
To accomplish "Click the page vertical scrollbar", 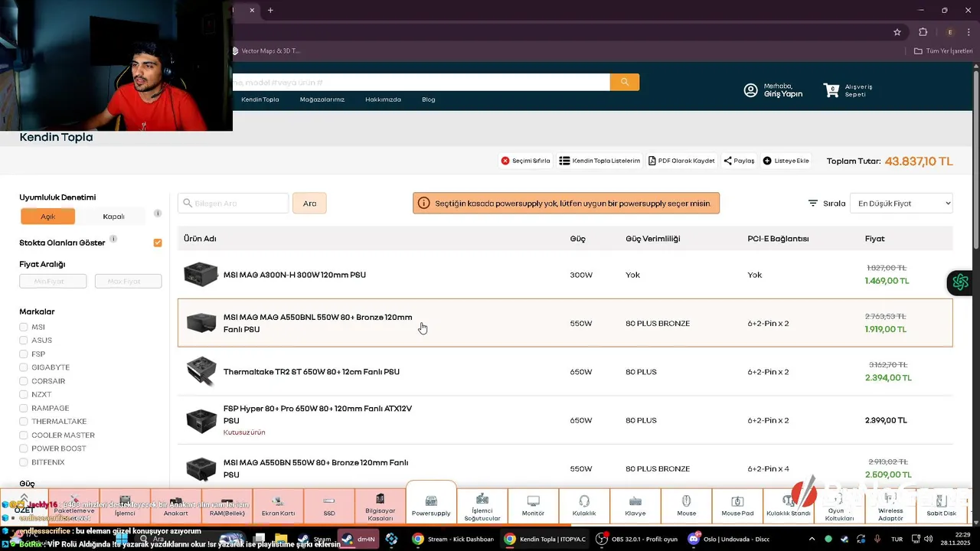I will 975,161.
